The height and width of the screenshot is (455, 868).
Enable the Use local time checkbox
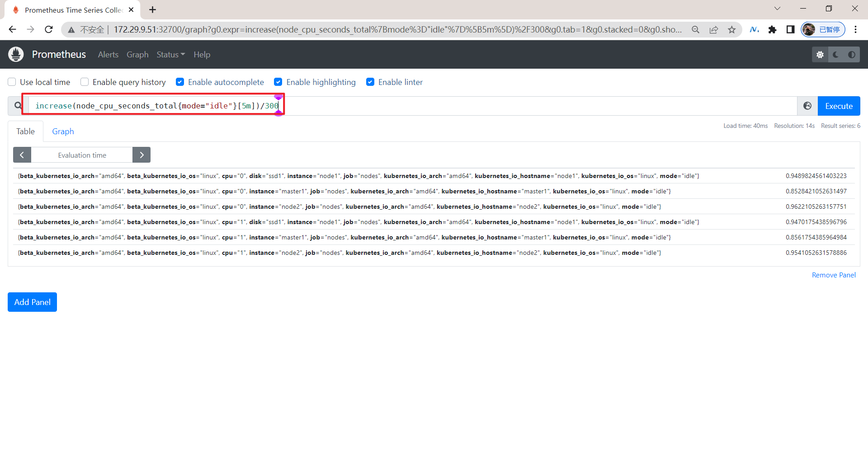click(x=12, y=82)
